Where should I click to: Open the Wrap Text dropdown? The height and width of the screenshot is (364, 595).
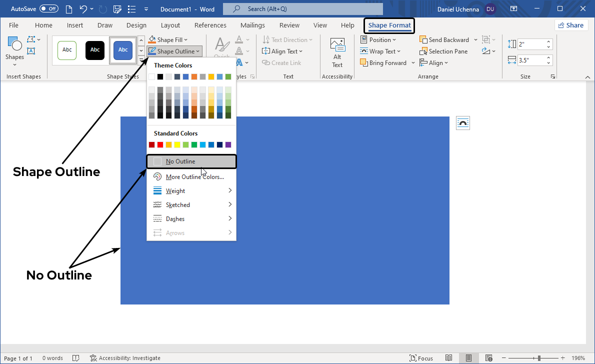[x=380, y=51]
